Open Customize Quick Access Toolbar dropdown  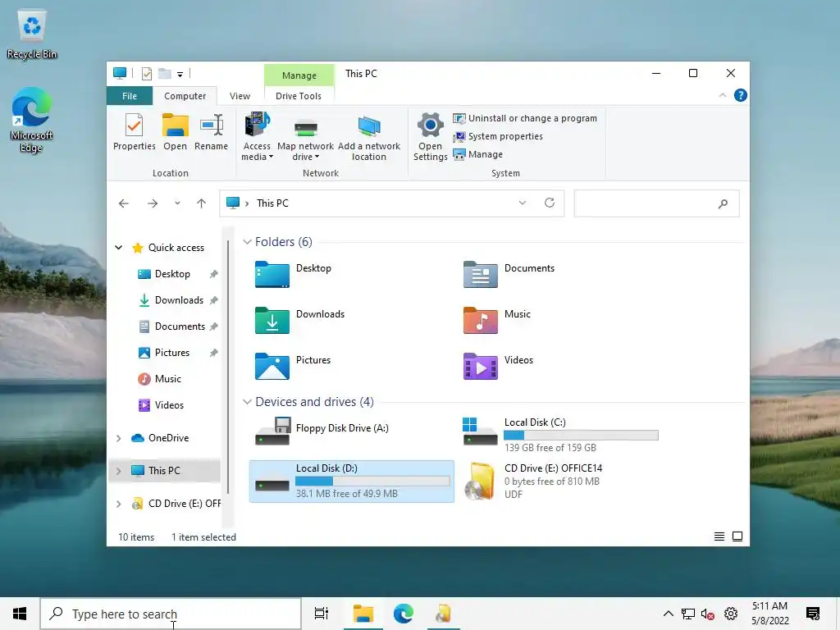tap(180, 74)
